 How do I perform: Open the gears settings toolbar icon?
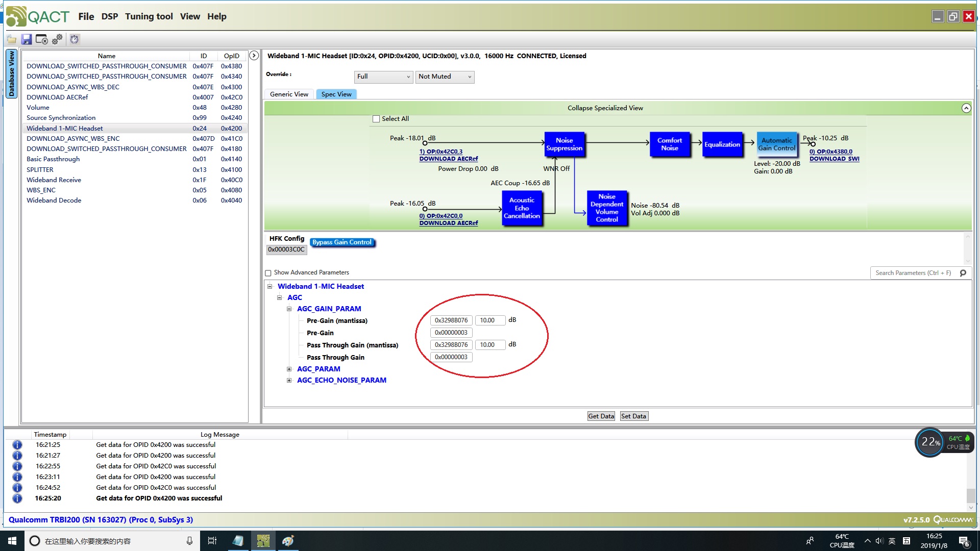[57, 39]
